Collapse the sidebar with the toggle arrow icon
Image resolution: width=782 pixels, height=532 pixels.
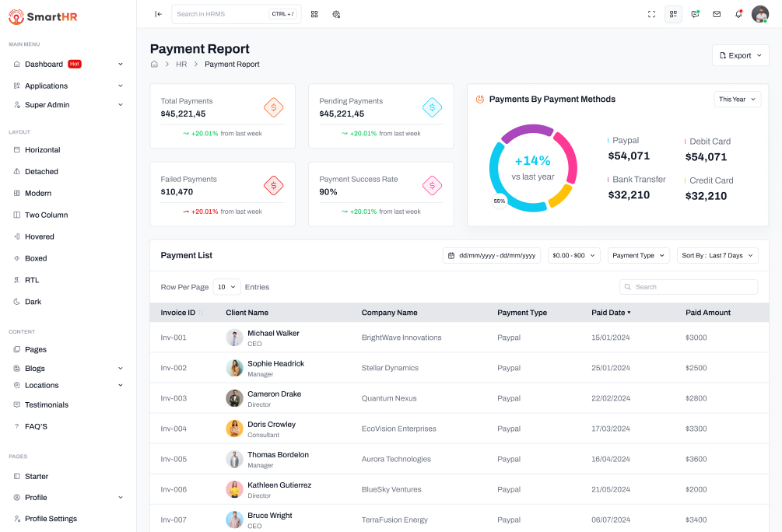(x=158, y=14)
